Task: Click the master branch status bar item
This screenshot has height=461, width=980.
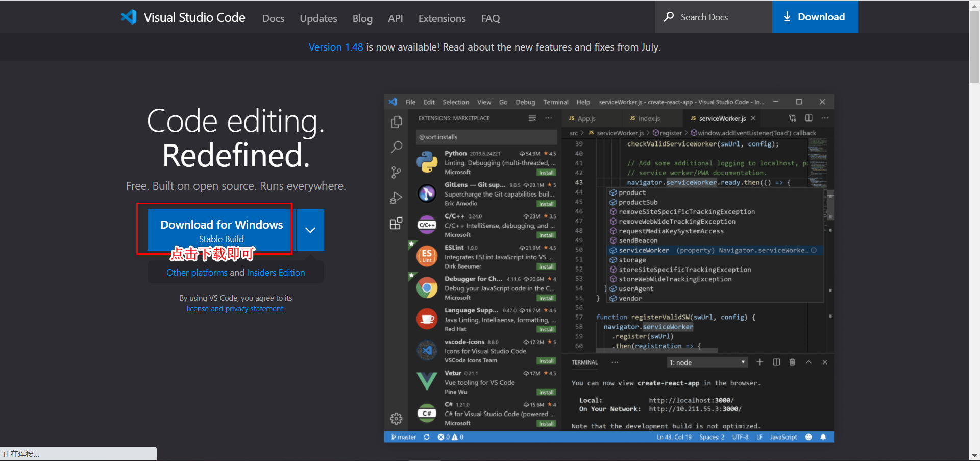Action: (x=404, y=437)
